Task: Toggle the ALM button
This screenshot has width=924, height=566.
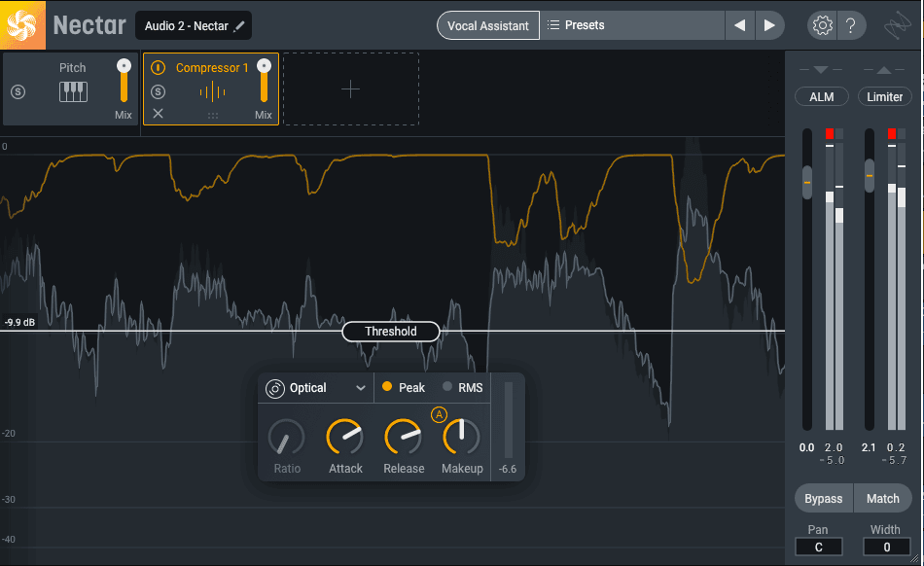Action: point(822,96)
